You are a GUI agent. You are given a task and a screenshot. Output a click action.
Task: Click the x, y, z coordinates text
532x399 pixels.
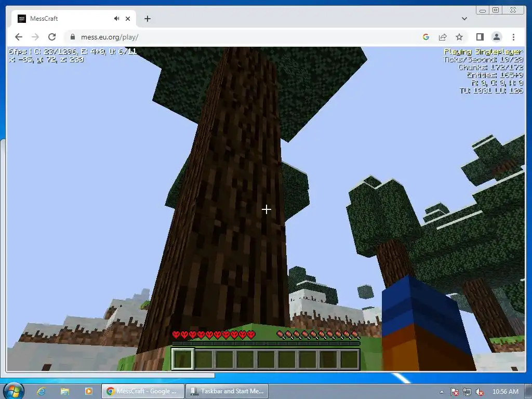[x=46, y=59]
